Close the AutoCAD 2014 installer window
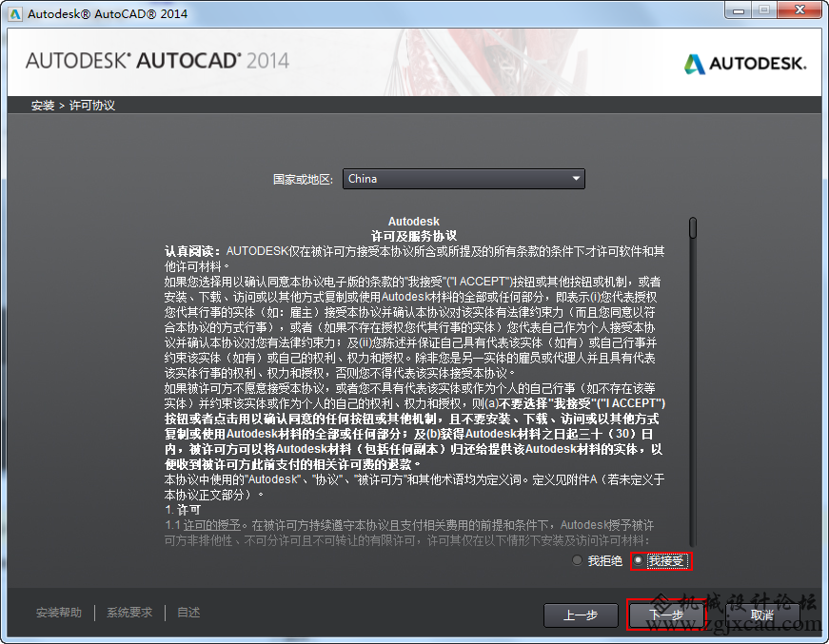Image resolution: width=829 pixels, height=644 pixels. (x=800, y=10)
